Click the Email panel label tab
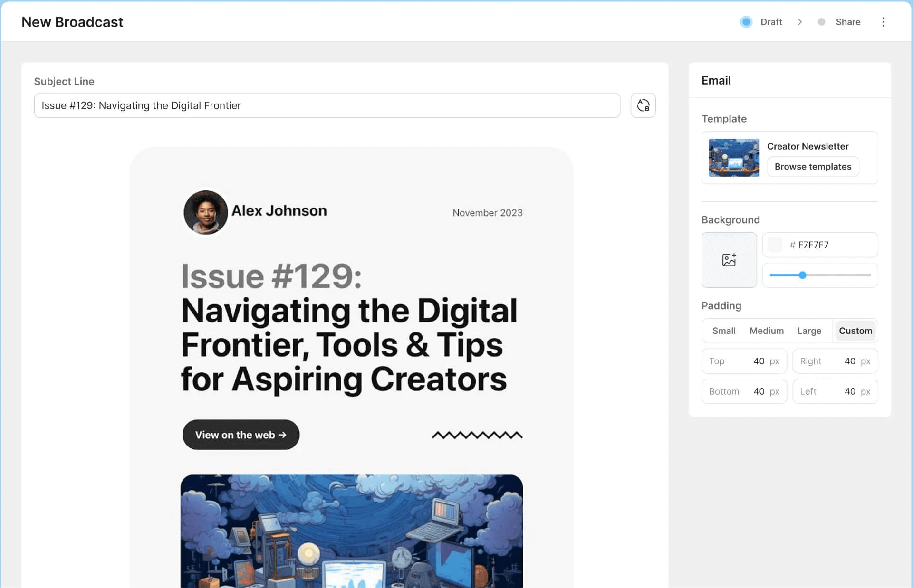Viewport: 913px width, 588px height. tap(716, 80)
